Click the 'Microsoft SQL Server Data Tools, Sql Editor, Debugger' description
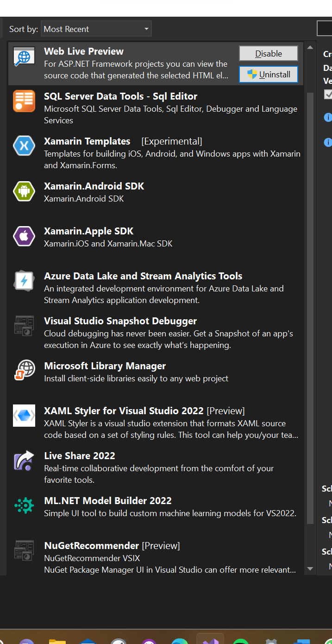The width and height of the screenshot is (332, 644). 170,114
